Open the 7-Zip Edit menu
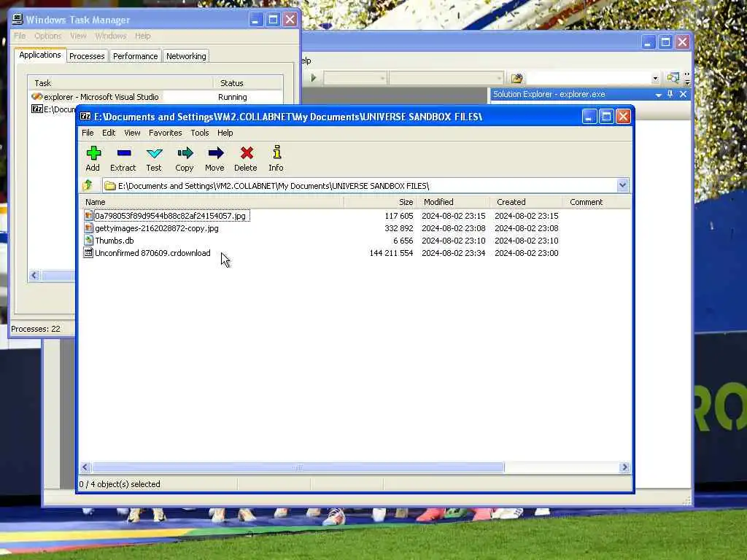 coord(109,133)
